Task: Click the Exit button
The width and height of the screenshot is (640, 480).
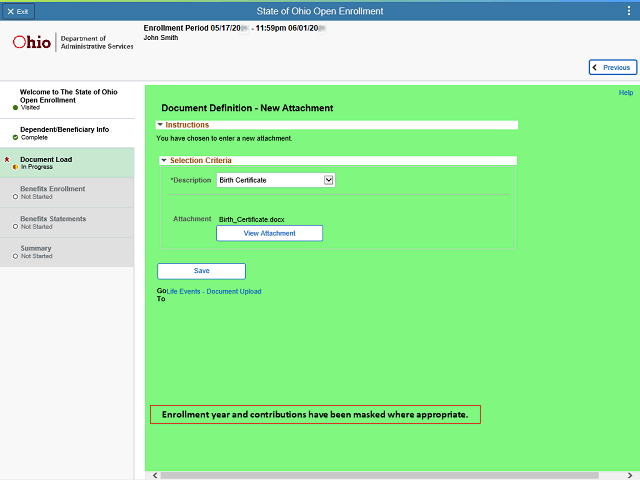Action: [18, 10]
